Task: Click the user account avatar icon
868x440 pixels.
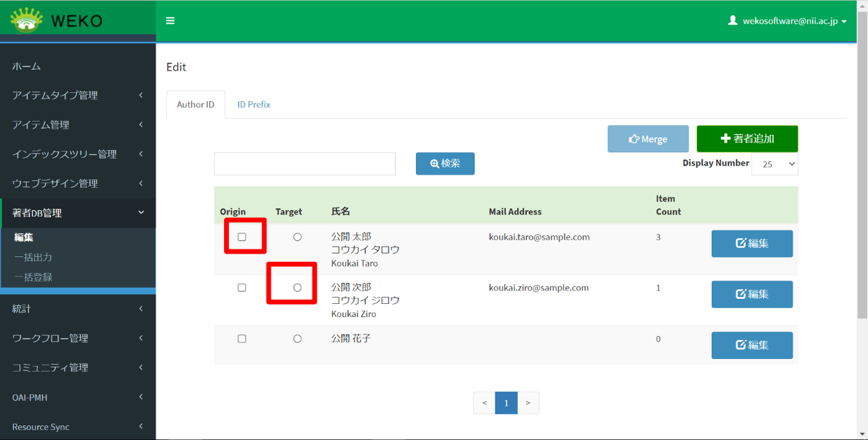Action: coord(733,21)
